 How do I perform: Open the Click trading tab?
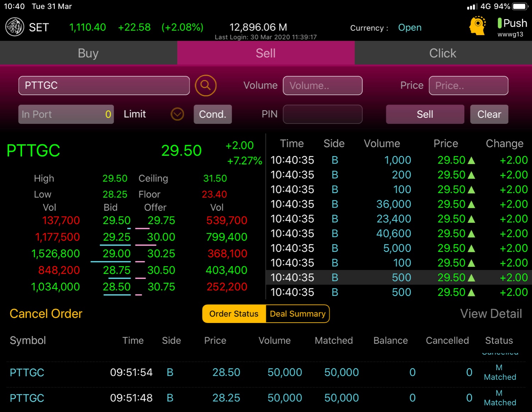pos(443,53)
